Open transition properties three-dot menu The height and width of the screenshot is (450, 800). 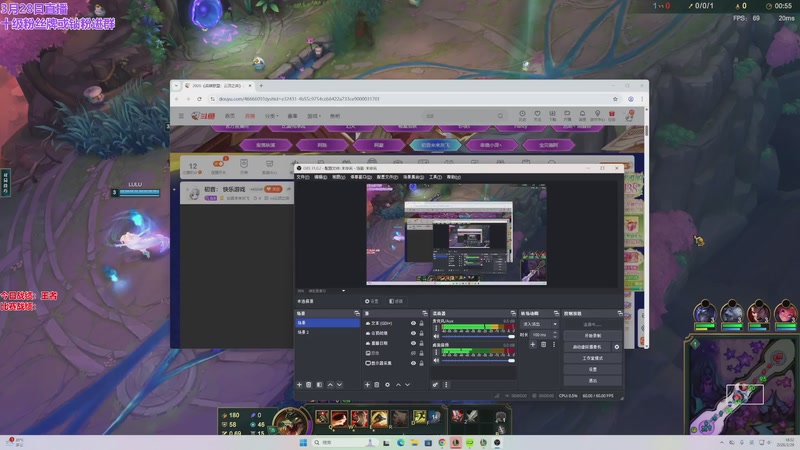click(554, 345)
